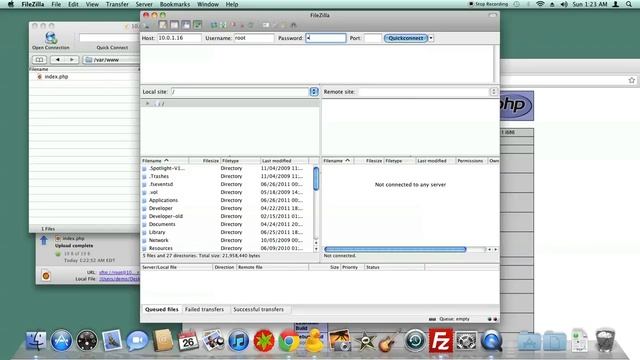Sort local list by Filename column

(164, 161)
